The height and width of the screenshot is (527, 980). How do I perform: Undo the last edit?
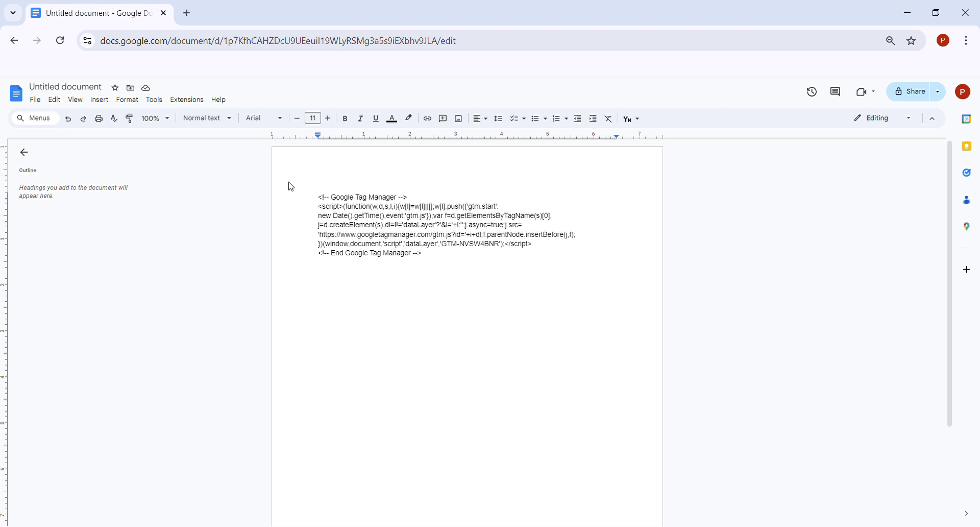click(x=68, y=118)
